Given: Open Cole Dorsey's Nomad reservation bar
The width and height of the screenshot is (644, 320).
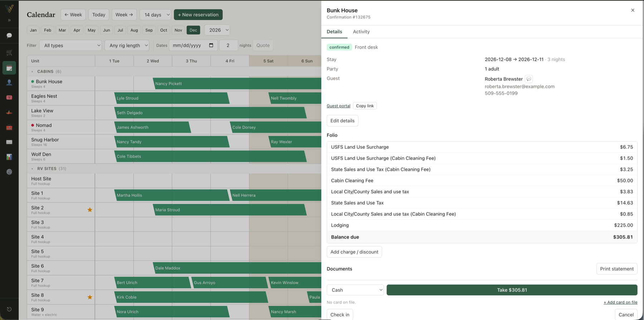Looking at the screenshot, I should 275,127.
